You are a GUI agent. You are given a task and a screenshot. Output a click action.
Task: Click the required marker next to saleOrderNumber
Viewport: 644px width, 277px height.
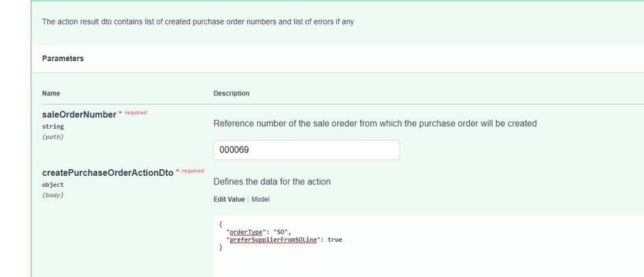coord(133,113)
